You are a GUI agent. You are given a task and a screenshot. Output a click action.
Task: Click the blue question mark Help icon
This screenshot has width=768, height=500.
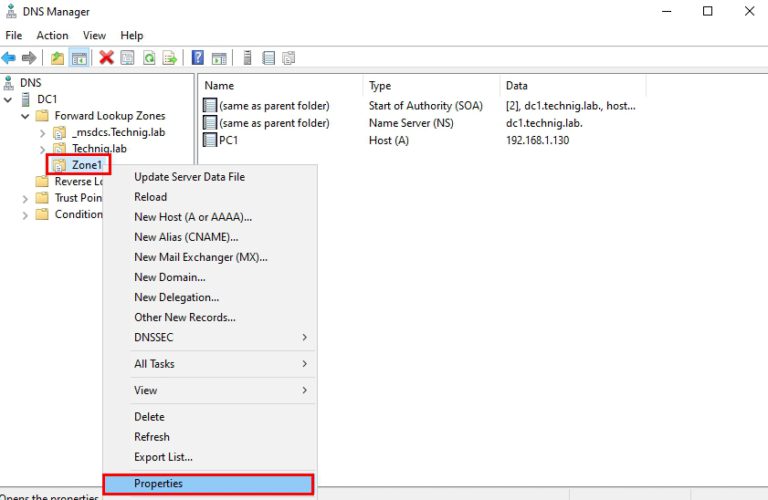(x=198, y=58)
